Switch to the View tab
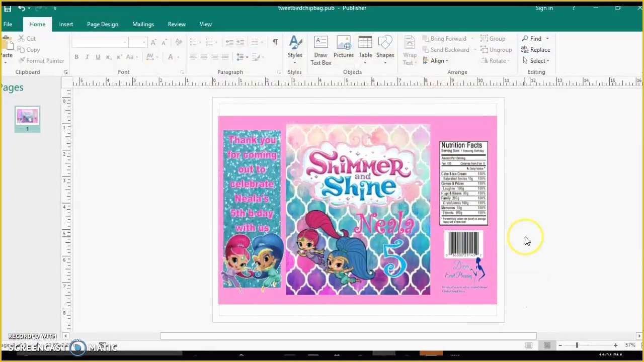This screenshot has height=362, width=644. (205, 24)
